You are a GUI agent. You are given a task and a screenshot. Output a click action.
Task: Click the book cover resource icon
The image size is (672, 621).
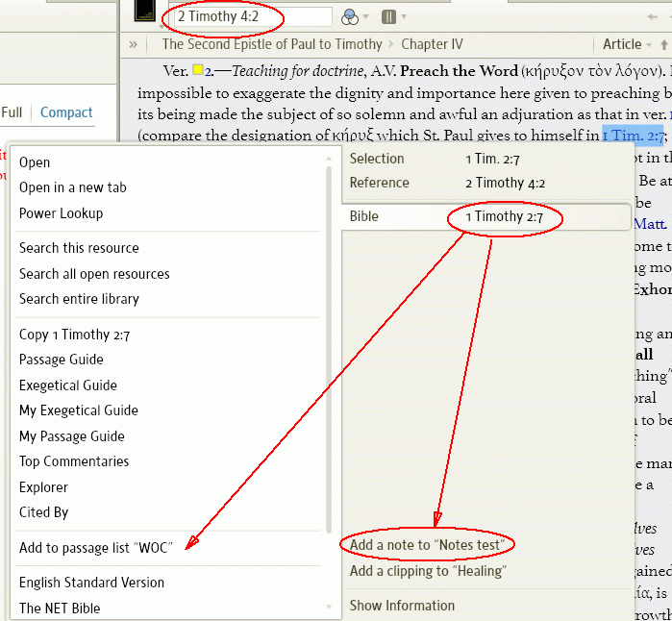145,11
